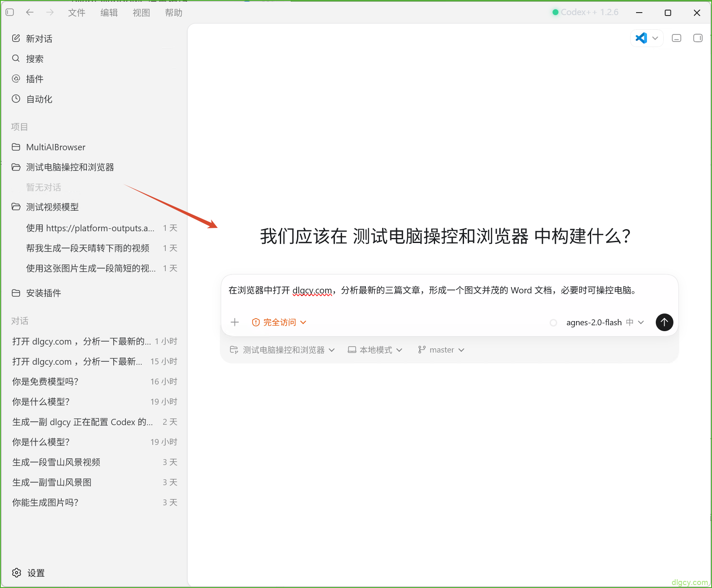Expand the dropdown beside VS Code icon
Image resolution: width=712 pixels, height=588 pixels.
[655, 38]
